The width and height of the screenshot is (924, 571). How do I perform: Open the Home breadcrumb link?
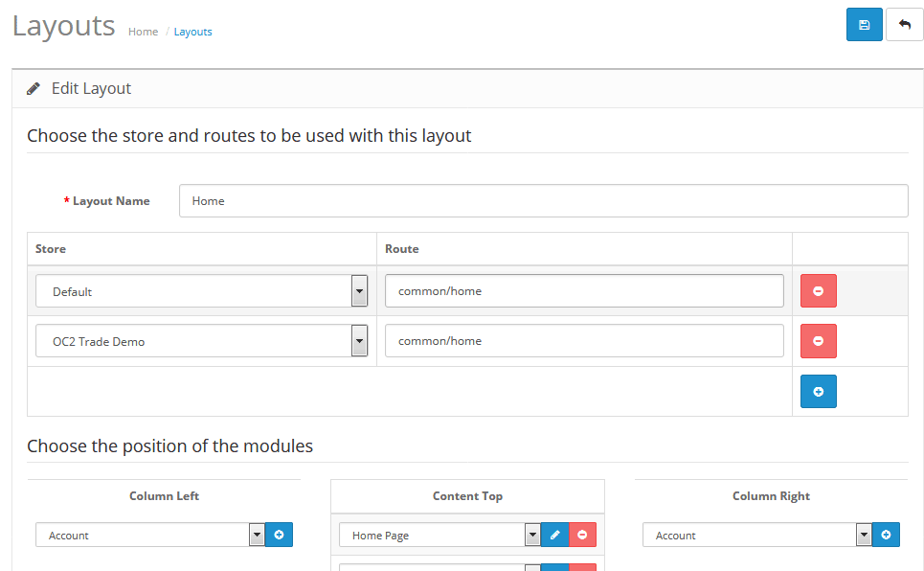(x=143, y=32)
